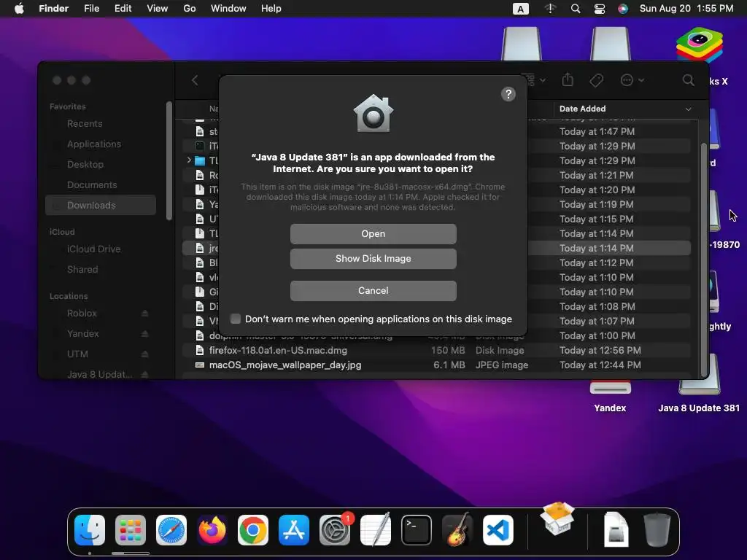747x560 pixels.
Task: Click the Finder search magnifier icon
Action: 689,80
